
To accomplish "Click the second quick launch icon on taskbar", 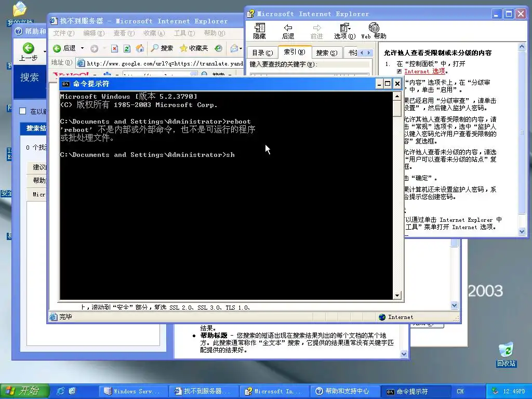I will pos(72,391).
